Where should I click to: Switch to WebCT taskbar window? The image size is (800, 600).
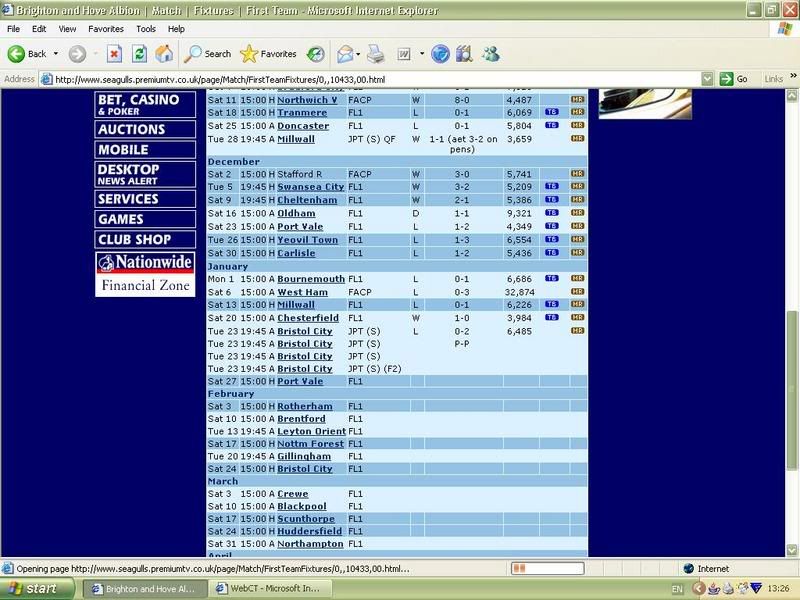(271, 589)
